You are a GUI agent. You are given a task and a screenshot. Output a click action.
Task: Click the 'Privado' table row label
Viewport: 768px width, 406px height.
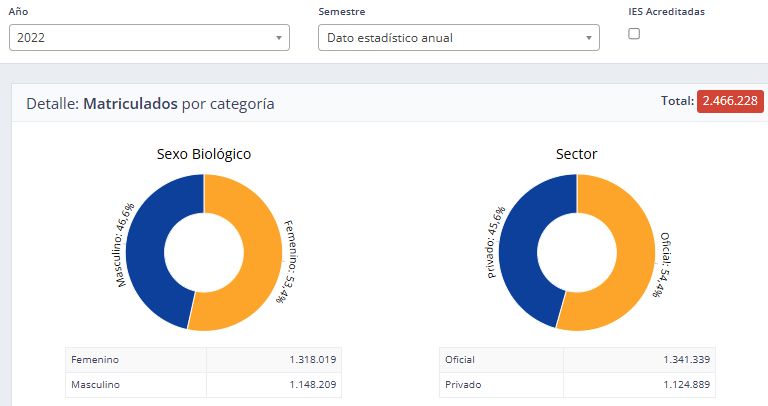click(x=463, y=384)
